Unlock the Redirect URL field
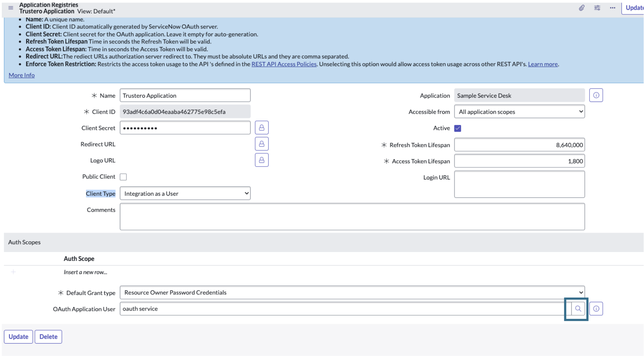The image size is (644, 359). pos(262,144)
